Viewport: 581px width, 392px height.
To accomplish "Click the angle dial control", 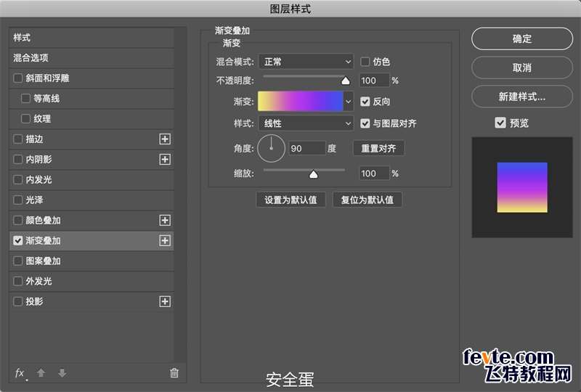I will tap(271, 148).
